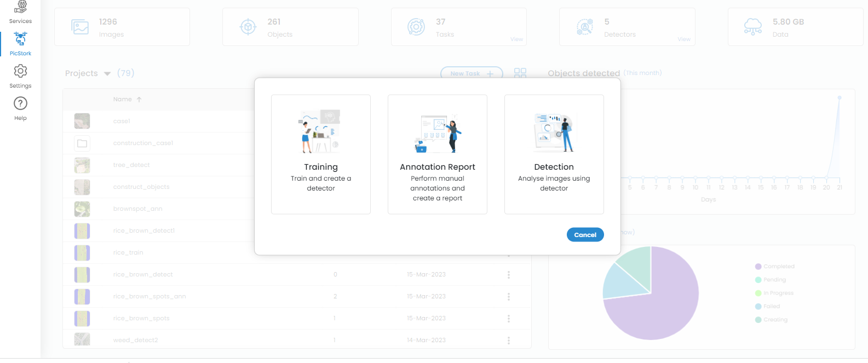Image resolution: width=868 pixels, height=363 pixels.
Task: Choose the Training task option
Action: tap(321, 154)
